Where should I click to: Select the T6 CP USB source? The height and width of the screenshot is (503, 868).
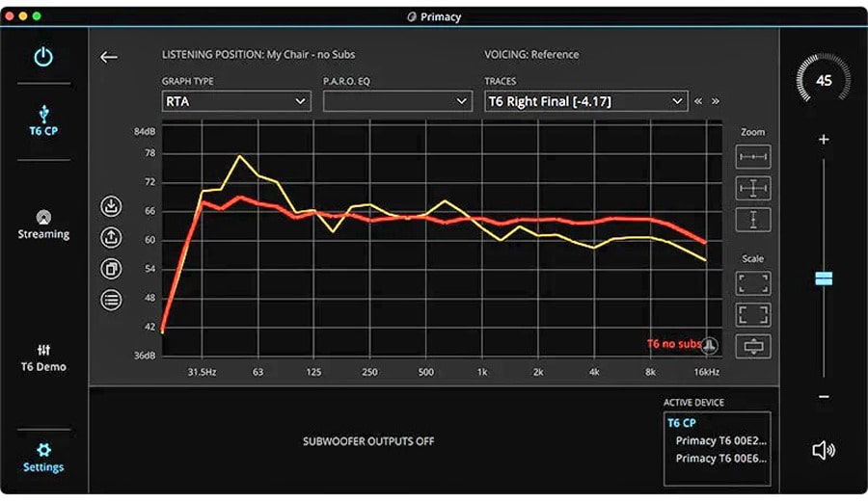tap(43, 120)
